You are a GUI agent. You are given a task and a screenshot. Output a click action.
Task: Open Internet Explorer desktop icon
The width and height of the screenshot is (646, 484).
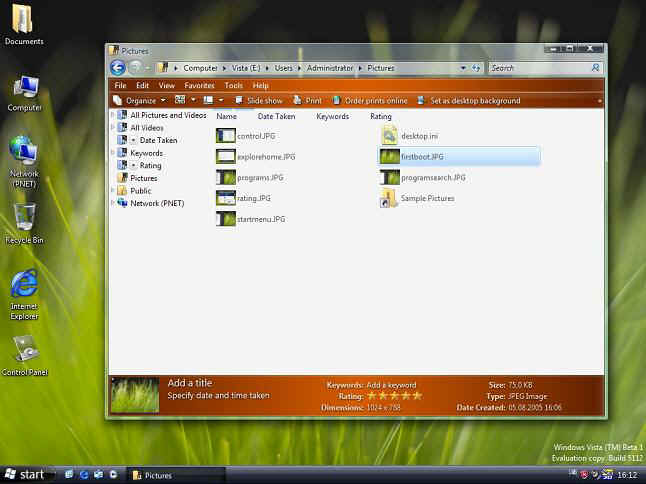click(24, 284)
